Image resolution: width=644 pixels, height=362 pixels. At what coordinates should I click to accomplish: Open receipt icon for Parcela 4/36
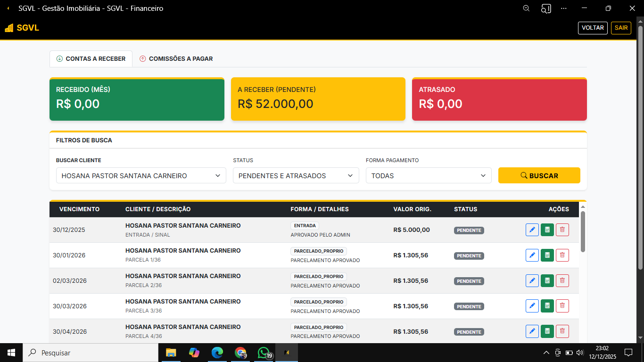(x=547, y=331)
